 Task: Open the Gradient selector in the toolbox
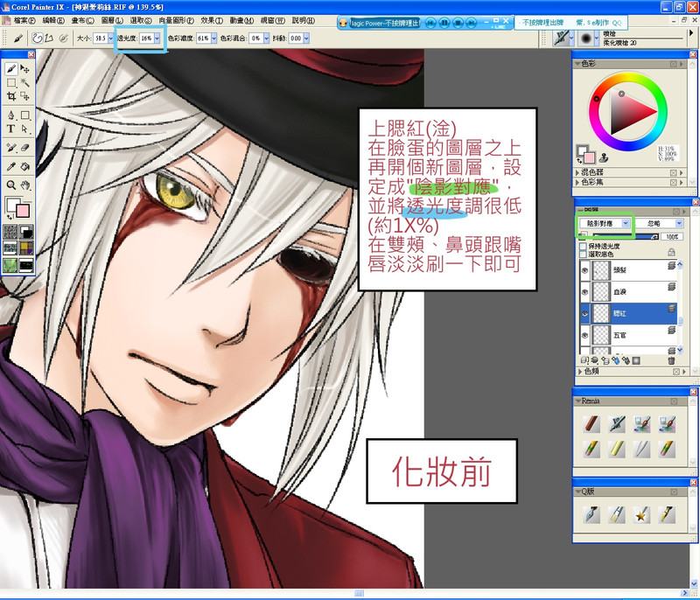click(26, 232)
